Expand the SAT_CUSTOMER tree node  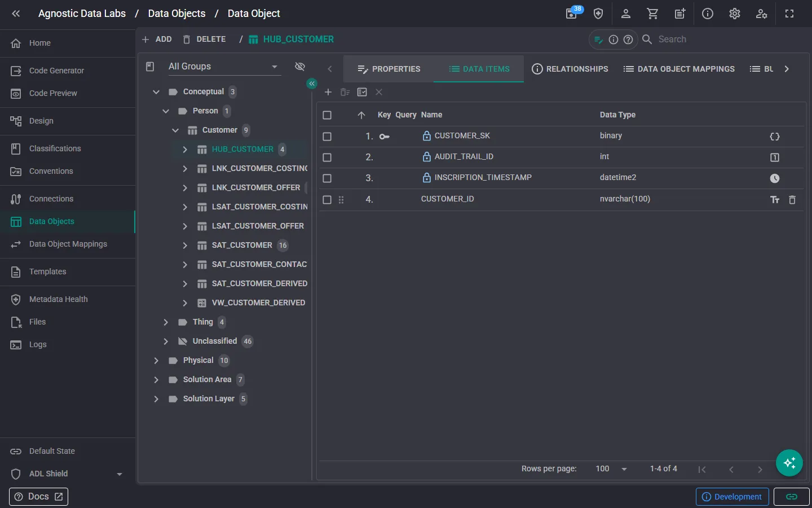[185, 246]
